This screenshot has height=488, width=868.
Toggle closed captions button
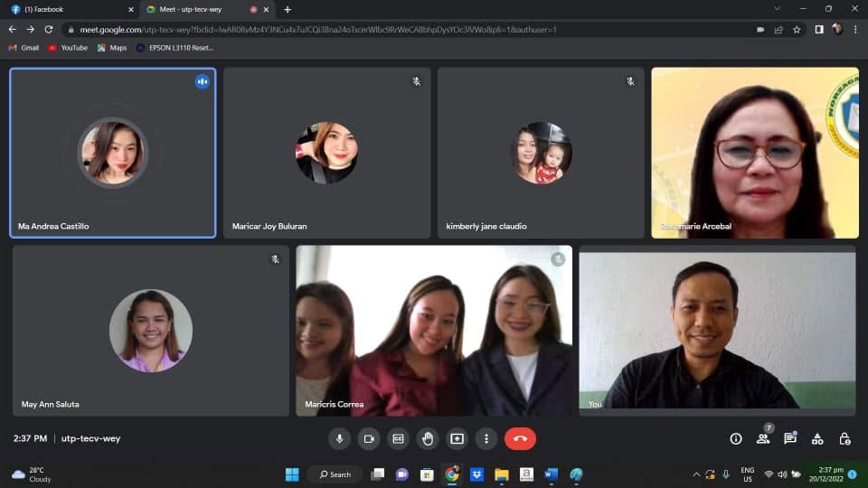[x=398, y=439]
